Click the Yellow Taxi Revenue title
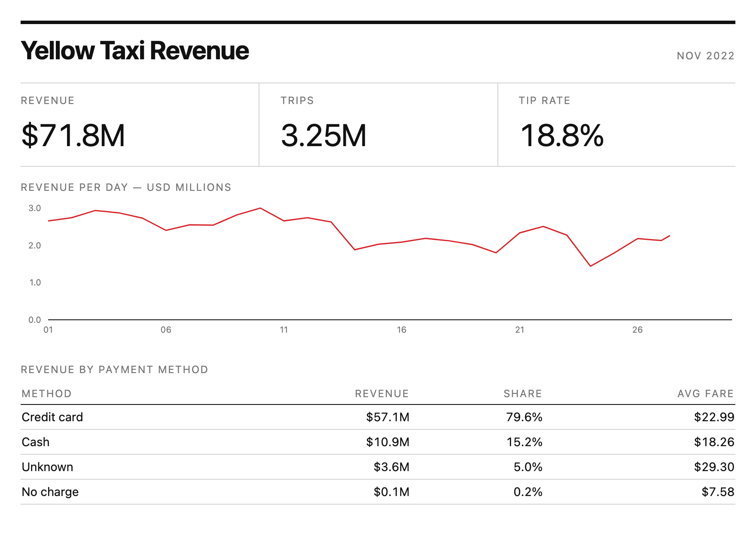 coord(135,51)
